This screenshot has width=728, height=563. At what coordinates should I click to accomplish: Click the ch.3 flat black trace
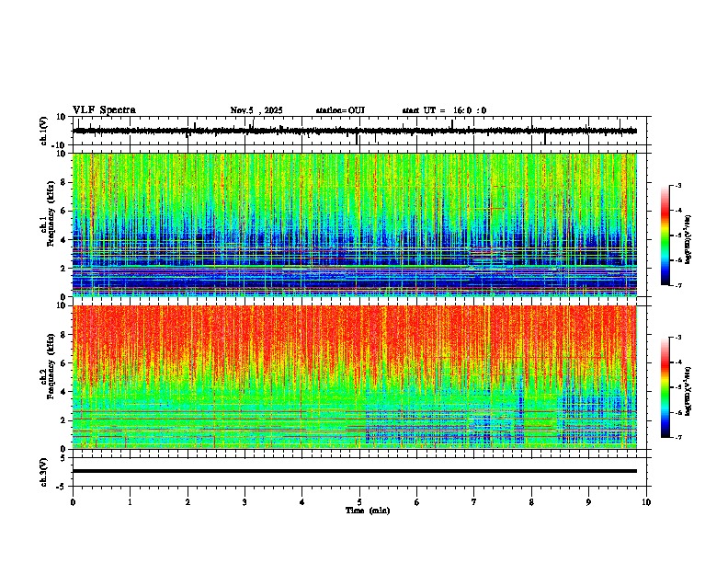[355, 471]
